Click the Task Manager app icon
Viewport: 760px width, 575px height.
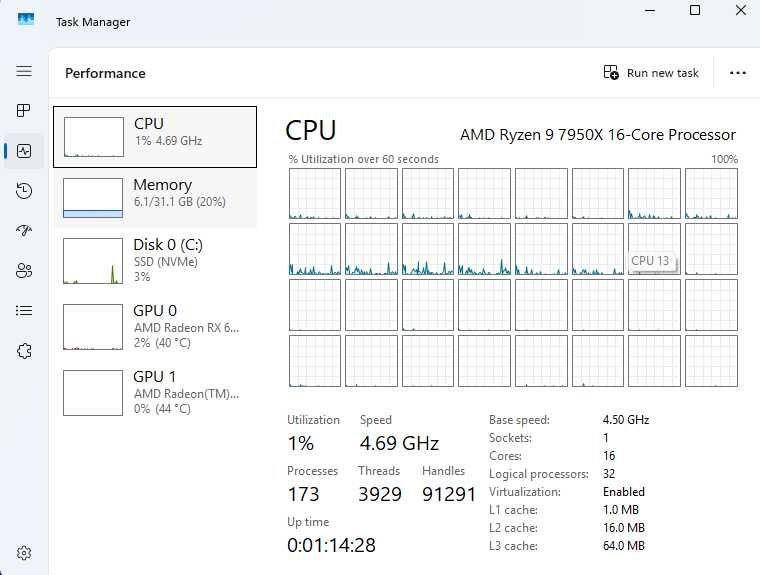coord(26,19)
